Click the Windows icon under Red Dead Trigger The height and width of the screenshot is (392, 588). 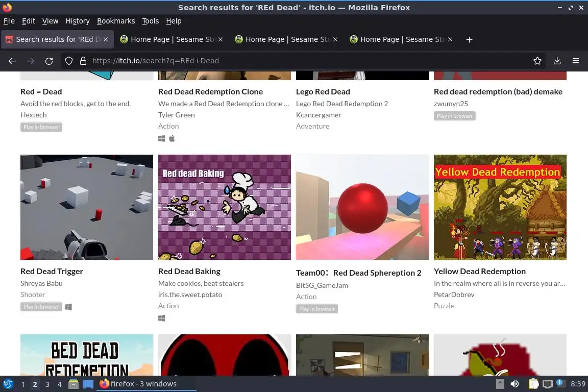pyautogui.click(x=68, y=307)
